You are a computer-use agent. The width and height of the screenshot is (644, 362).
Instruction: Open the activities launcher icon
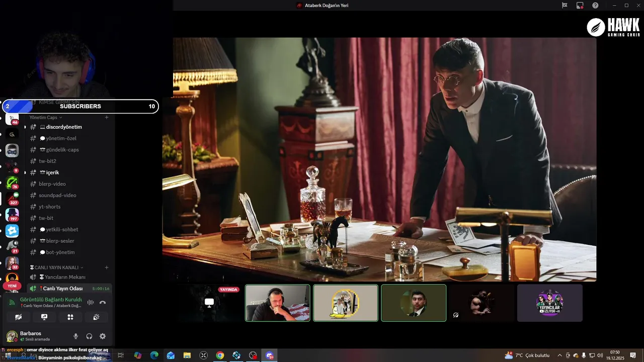[x=70, y=317]
